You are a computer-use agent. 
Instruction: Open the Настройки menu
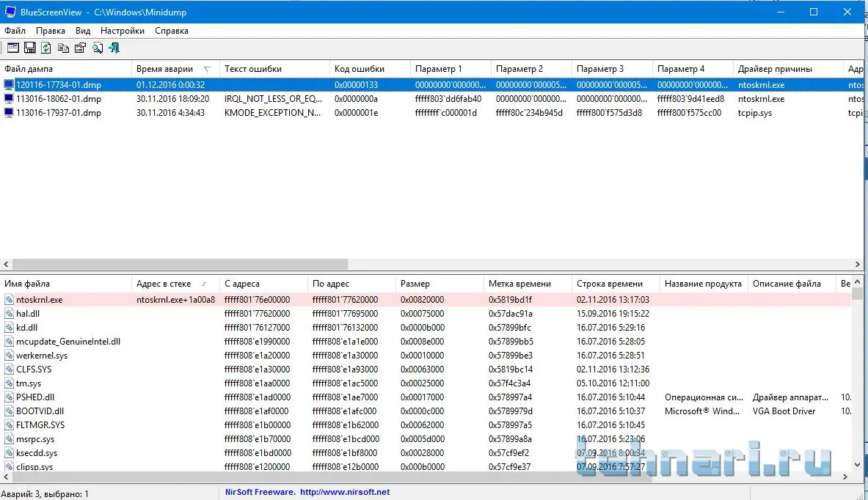point(123,31)
